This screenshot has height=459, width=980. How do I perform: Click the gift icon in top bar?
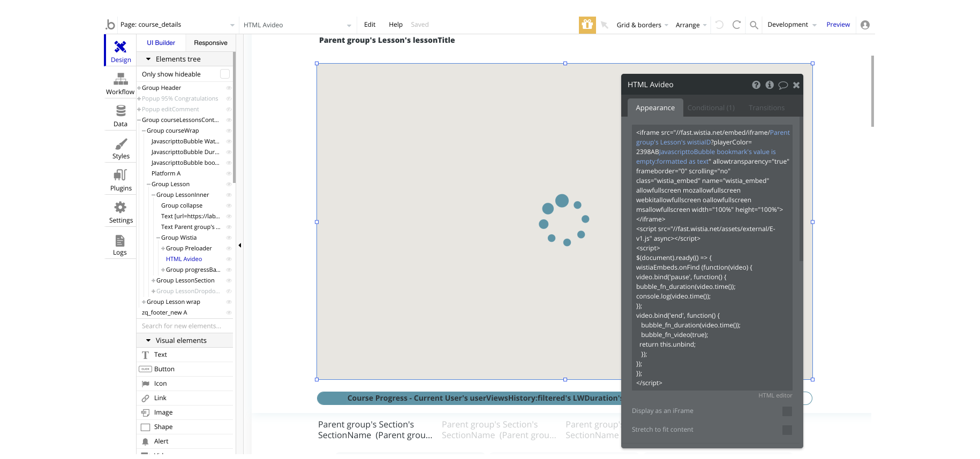click(587, 25)
